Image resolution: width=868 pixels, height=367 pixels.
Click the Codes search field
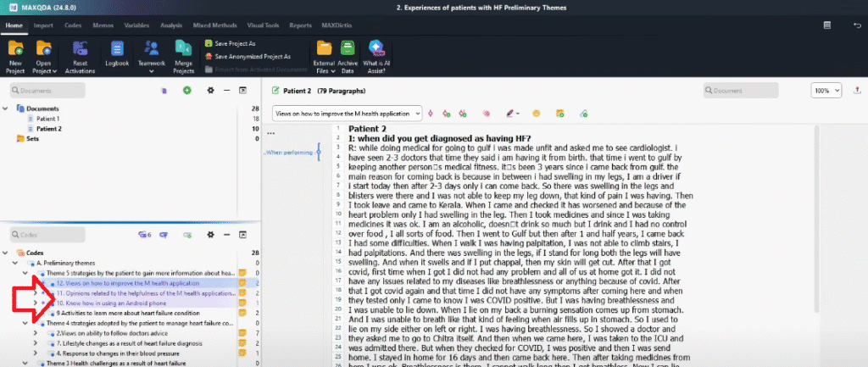click(47, 235)
